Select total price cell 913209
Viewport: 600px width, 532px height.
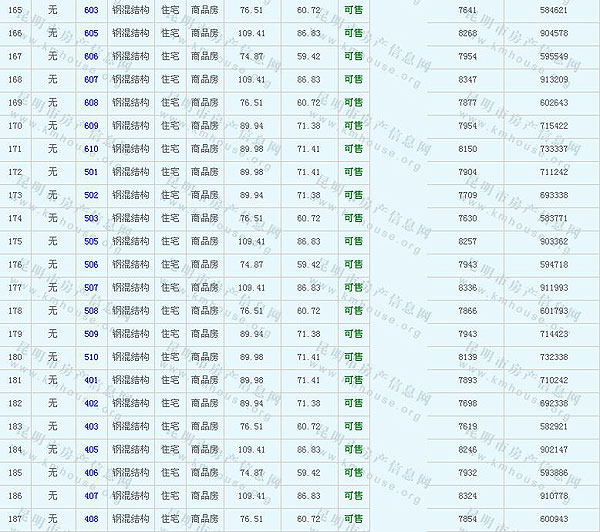pyautogui.click(x=553, y=79)
